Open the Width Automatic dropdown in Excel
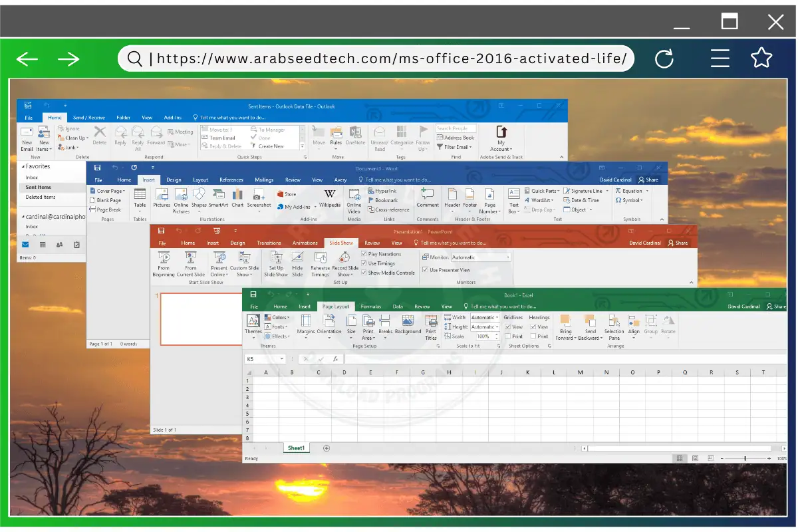 point(497,317)
